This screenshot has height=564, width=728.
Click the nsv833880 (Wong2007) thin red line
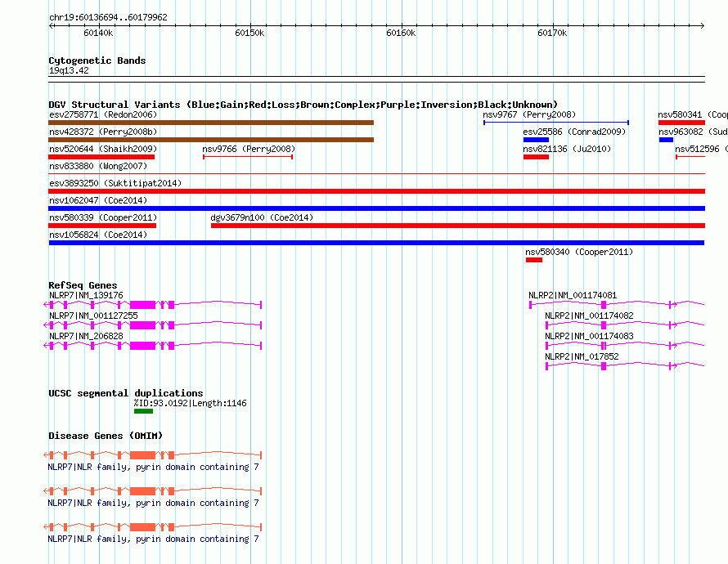377,174
